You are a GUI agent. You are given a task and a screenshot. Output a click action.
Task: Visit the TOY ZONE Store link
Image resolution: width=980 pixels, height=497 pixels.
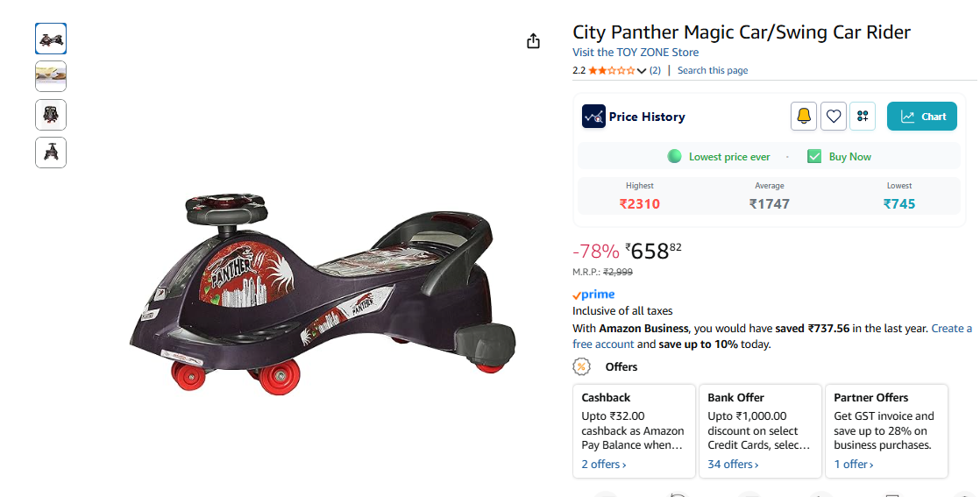tap(636, 53)
